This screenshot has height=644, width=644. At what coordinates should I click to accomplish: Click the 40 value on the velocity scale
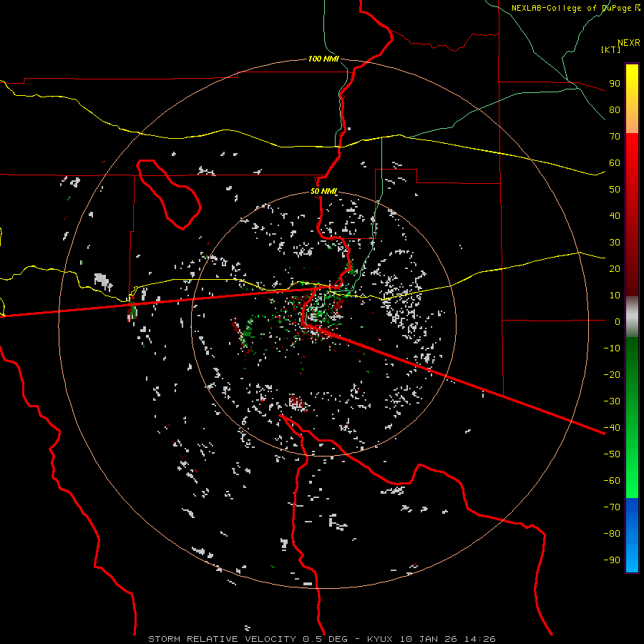point(615,216)
